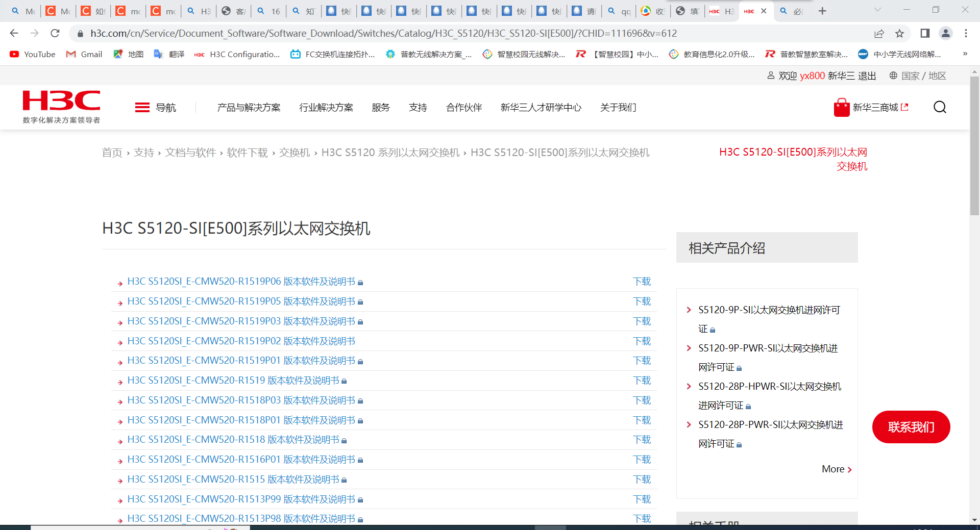Open the R1516P01 版本软件及说明书 link
This screenshot has width=980, height=530.
pos(241,460)
